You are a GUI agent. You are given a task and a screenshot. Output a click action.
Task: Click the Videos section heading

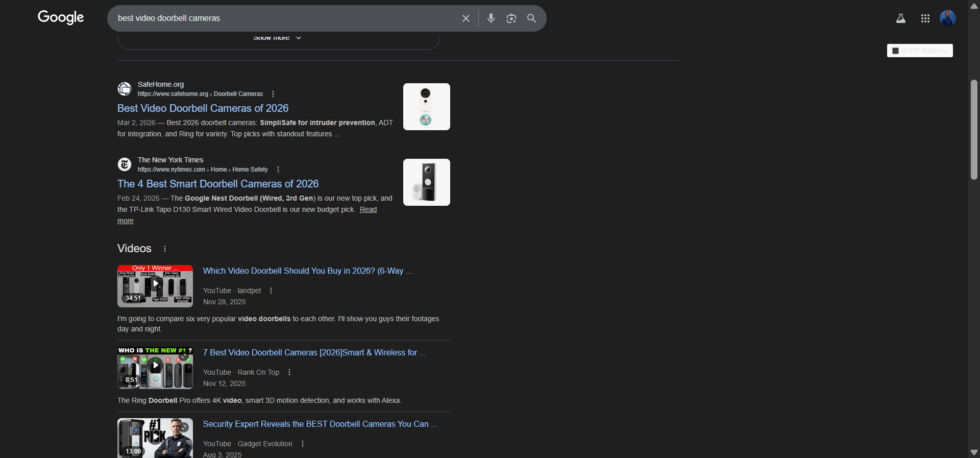point(134,249)
